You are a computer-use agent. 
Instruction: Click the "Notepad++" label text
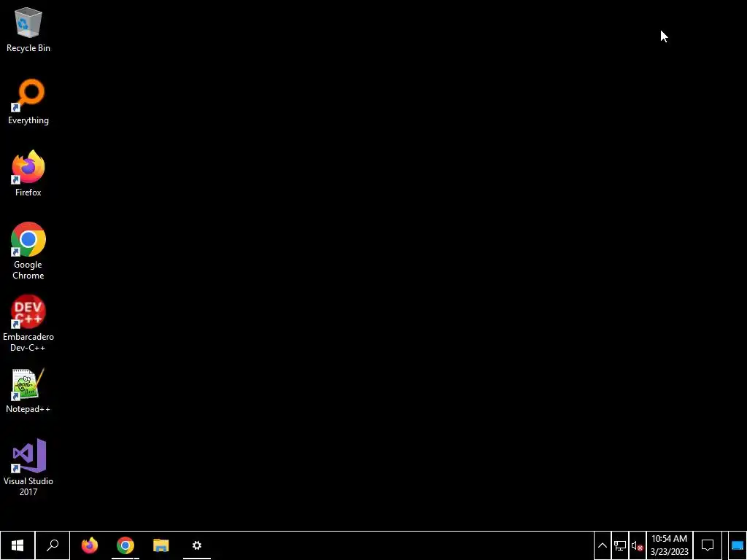pyautogui.click(x=28, y=409)
